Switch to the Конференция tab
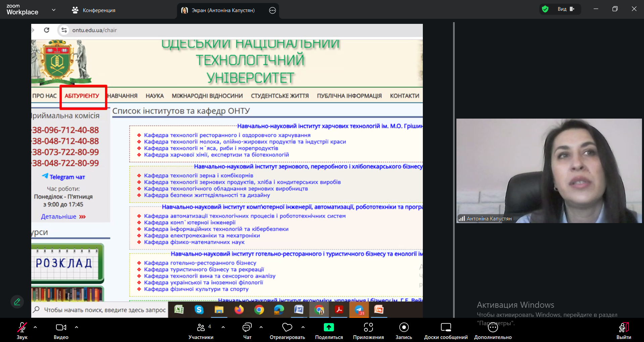The image size is (644, 342). [94, 10]
